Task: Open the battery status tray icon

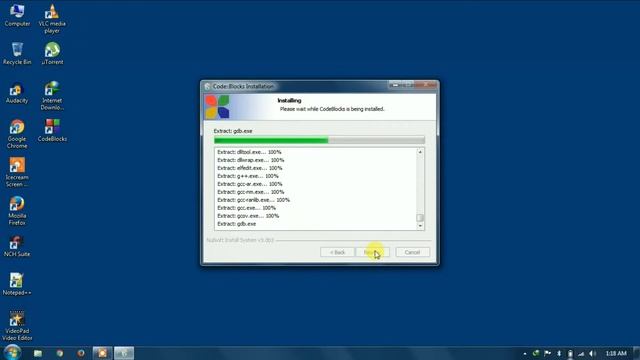Action: (570, 353)
